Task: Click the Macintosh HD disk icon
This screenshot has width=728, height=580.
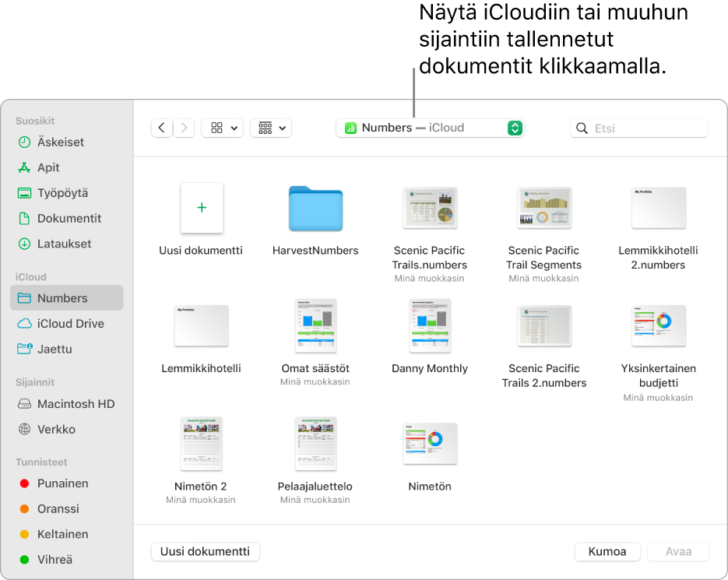Action: point(24,404)
